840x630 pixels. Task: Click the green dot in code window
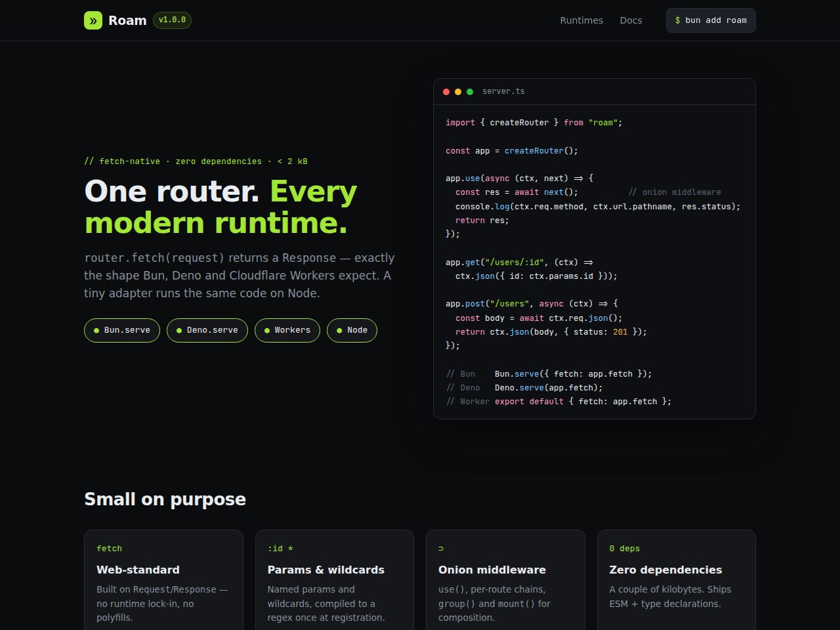[470, 92]
